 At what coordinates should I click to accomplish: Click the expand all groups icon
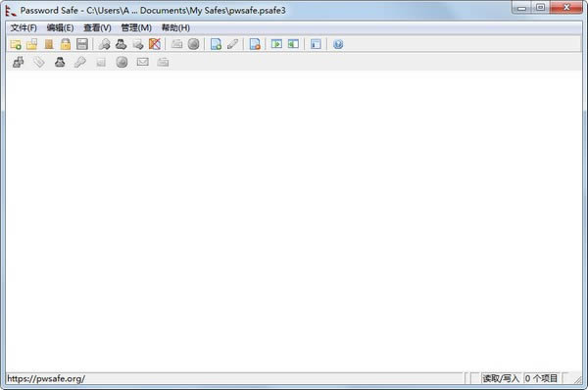(x=276, y=44)
